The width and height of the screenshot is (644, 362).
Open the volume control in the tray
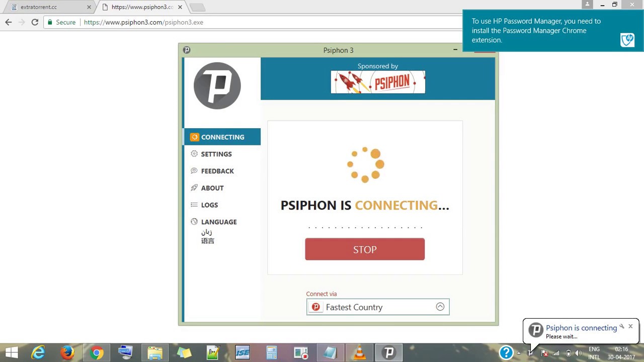point(579,353)
